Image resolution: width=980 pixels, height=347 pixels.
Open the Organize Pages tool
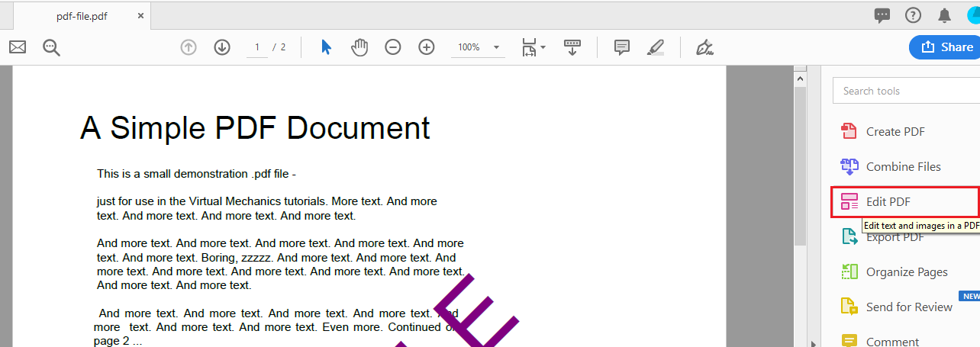point(905,272)
